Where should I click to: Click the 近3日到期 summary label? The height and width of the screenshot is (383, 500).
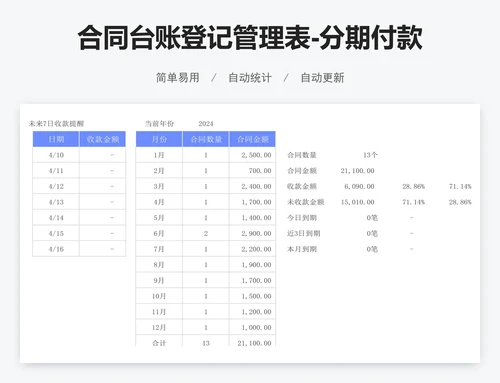click(304, 233)
